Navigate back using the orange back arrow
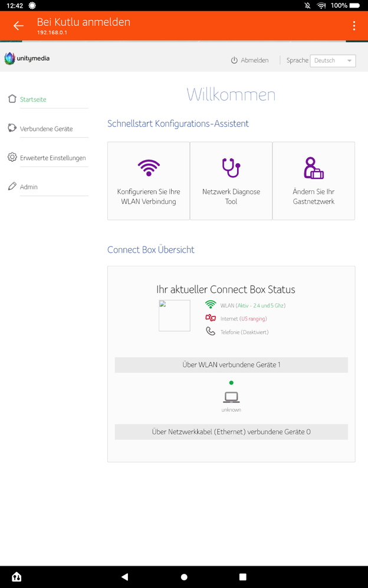The width and height of the screenshot is (368, 588). (18, 26)
